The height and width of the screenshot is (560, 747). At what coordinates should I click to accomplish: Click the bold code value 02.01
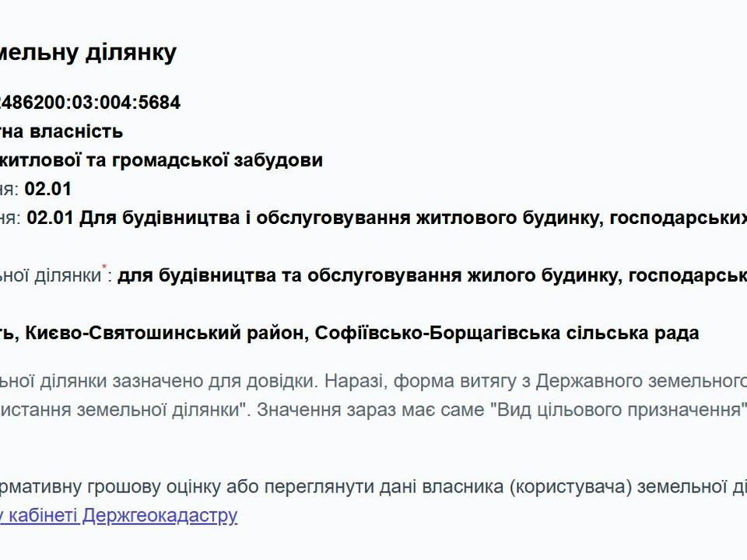[x=47, y=189]
